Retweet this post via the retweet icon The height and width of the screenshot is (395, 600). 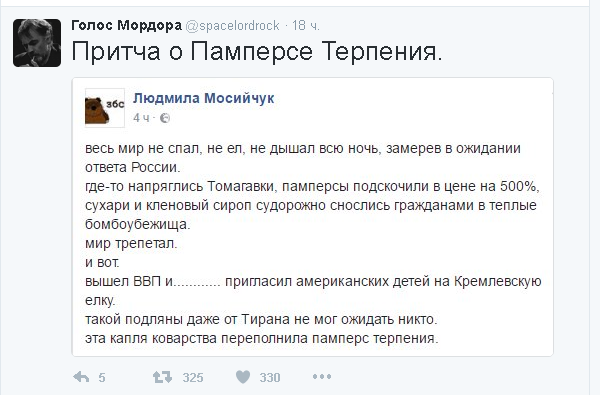point(162,377)
